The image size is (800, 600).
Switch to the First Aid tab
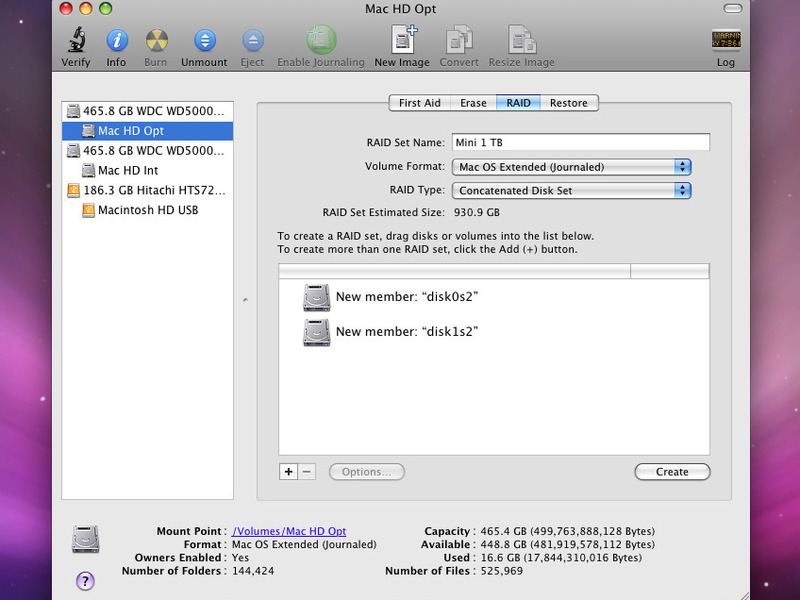pyautogui.click(x=419, y=103)
